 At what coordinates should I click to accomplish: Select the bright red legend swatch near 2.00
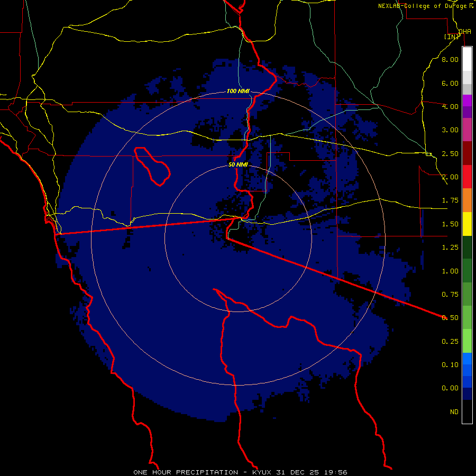[x=467, y=177]
